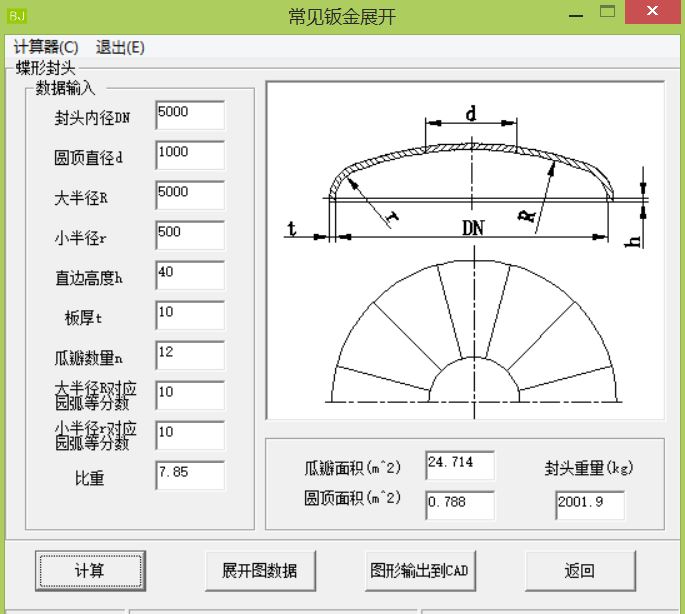Select the 圆顶直径d input field
This screenshot has height=614, width=685.
(x=190, y=155)
